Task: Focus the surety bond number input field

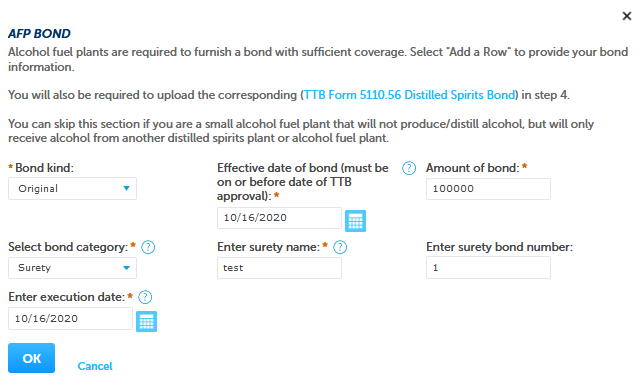Action: [x=488, y=268]
